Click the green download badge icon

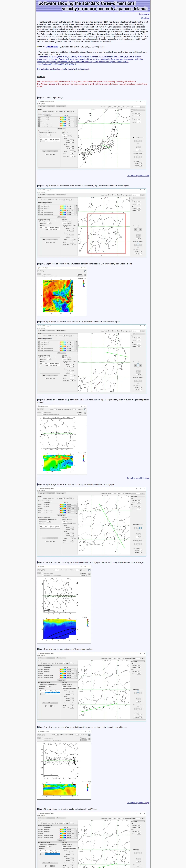tap(41, 47)
